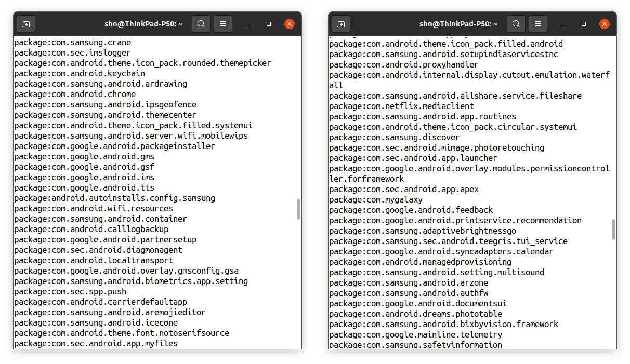The width and height of the screenshot is (630, 364).
Task: Maximize the right terminal window
Action: coord(584,24)
